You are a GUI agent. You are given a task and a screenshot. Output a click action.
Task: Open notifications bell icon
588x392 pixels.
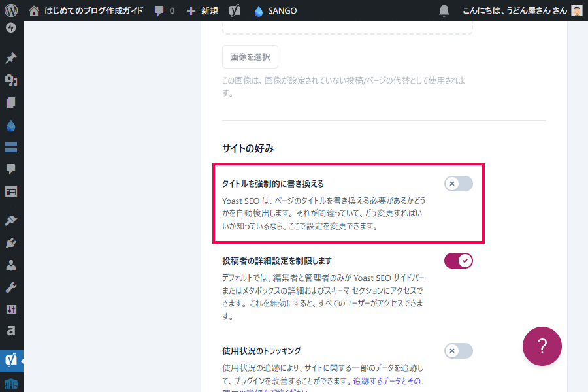pyautogui.click(x=444, y=10)
